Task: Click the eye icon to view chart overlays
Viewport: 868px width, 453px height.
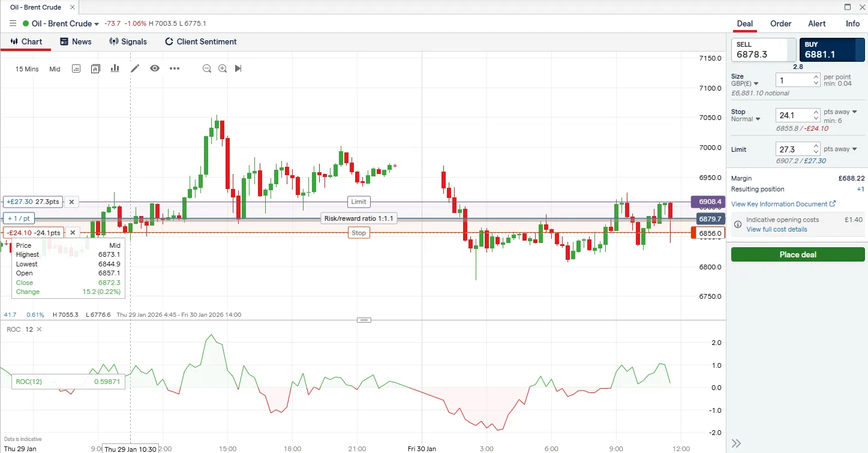Action: coord(155,68)
